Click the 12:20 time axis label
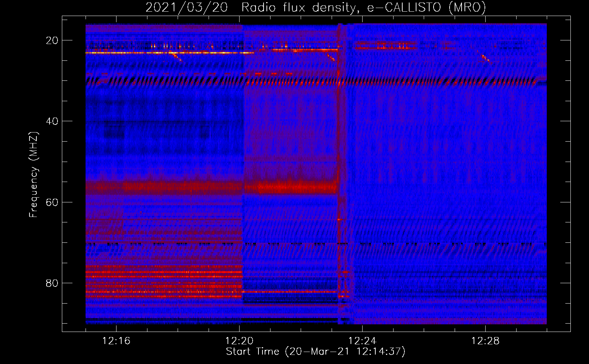 click(x=239, y=341)
